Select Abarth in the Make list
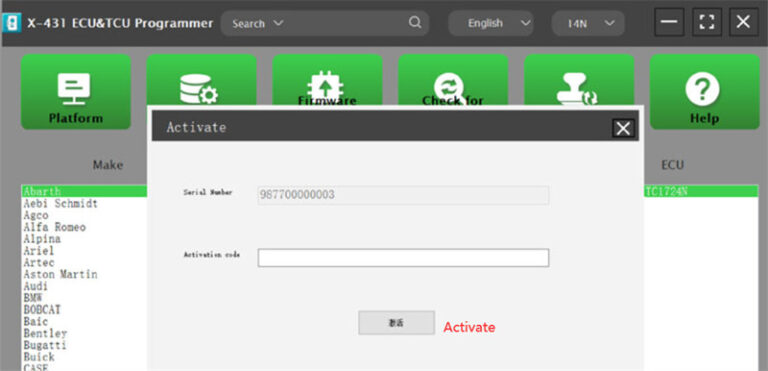The width and height of the screenshot is (768, 371). click(x=84, y=191)
